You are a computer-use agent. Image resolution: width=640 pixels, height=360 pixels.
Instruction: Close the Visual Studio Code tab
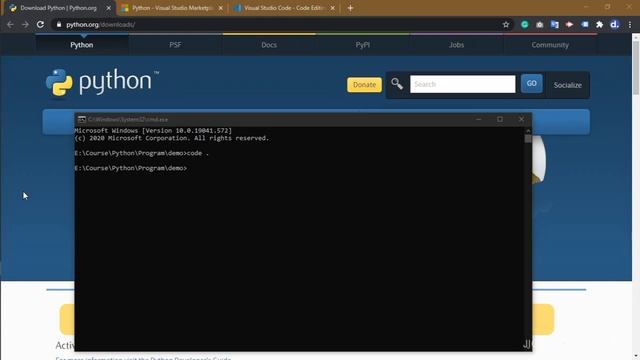click(333, 8)
